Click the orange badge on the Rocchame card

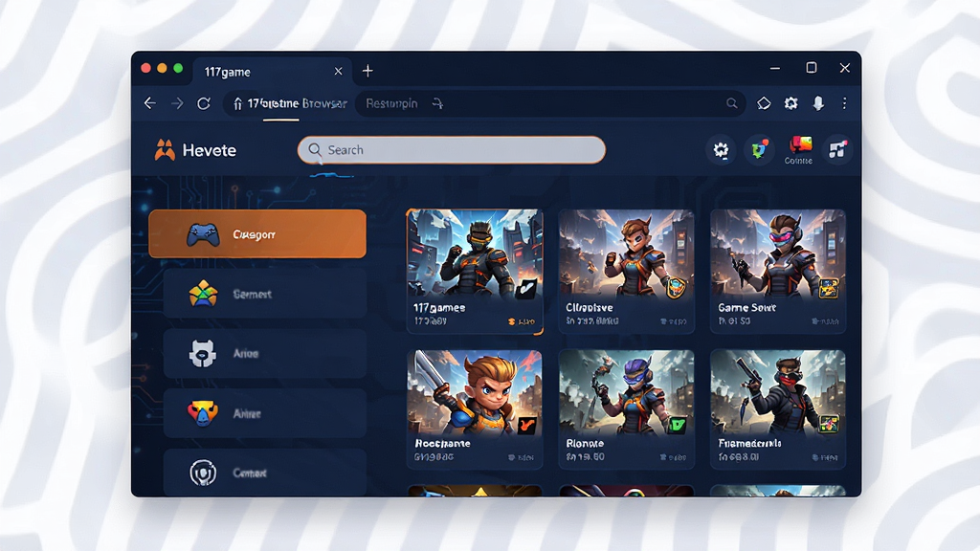(526, 426)
